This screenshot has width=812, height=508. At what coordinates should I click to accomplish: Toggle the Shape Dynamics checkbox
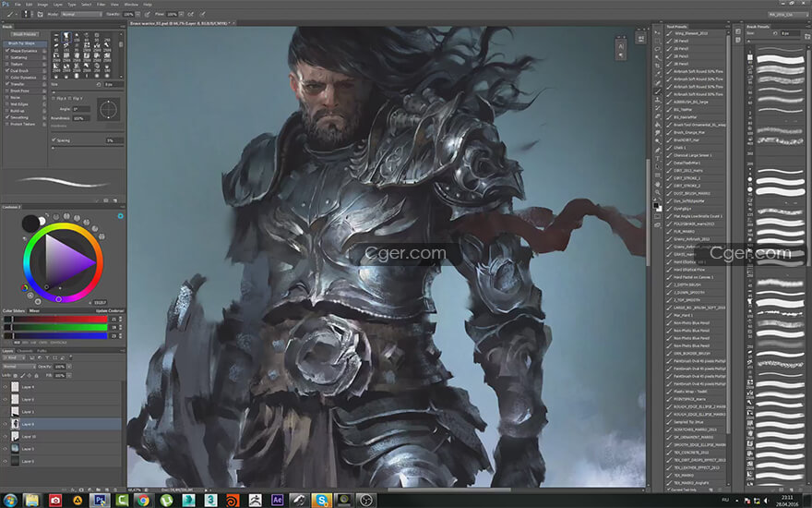click(6, 51)
